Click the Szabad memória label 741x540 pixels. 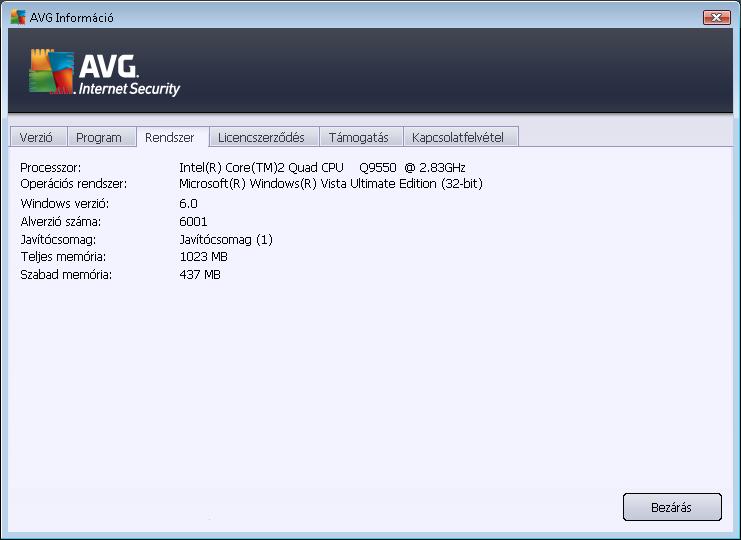(x=66, y=274)
